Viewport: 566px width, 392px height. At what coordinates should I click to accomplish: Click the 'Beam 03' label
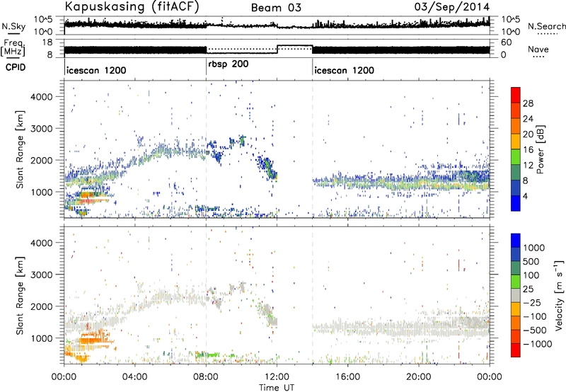[x=276, y=8]
